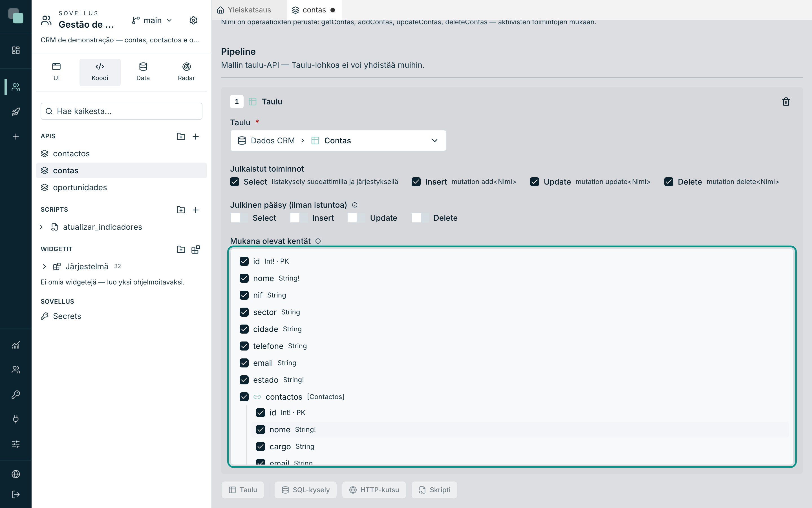This screenshot has width=812, height=508.
Task: Delete the Taulu pipeline step via trash icon
Action: 786,102
